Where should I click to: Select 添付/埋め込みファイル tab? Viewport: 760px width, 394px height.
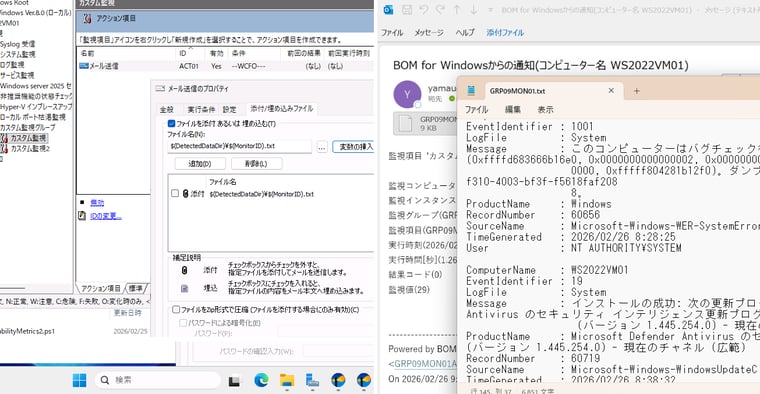(282, 109)
